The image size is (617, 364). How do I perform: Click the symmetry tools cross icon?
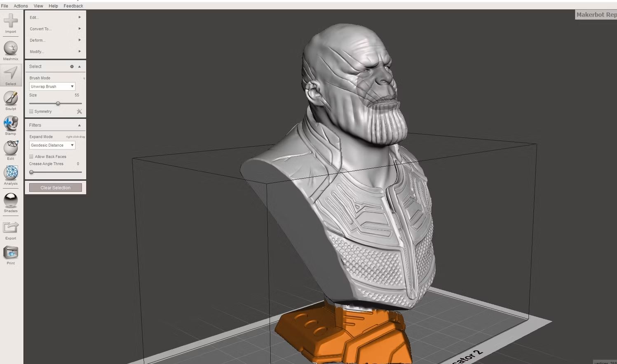coord(80,112)
